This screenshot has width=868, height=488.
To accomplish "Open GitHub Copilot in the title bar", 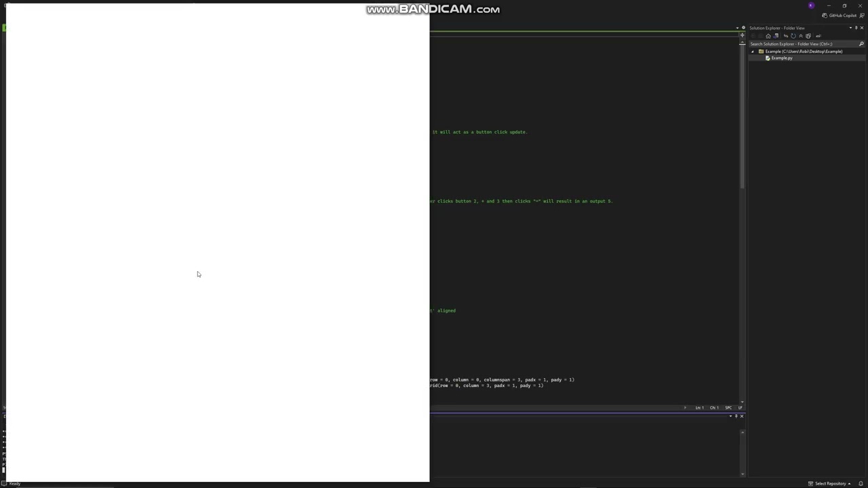I will click(x=840, y=16).
